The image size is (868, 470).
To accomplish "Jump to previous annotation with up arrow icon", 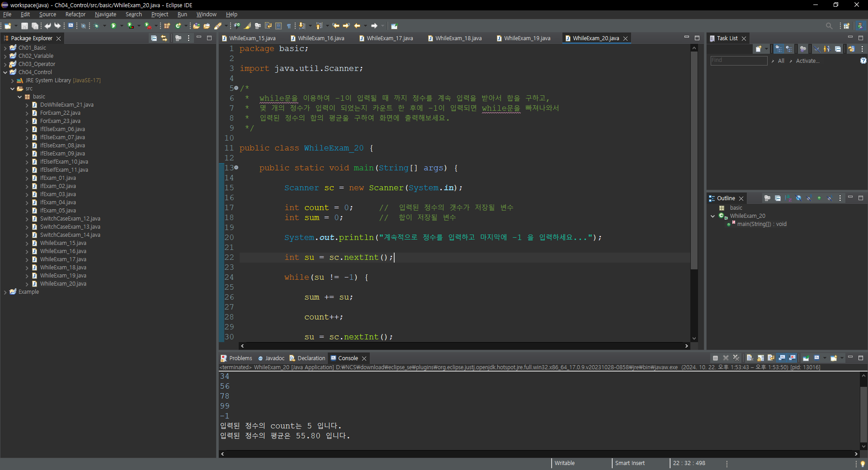I will click(x=319, y=26).
